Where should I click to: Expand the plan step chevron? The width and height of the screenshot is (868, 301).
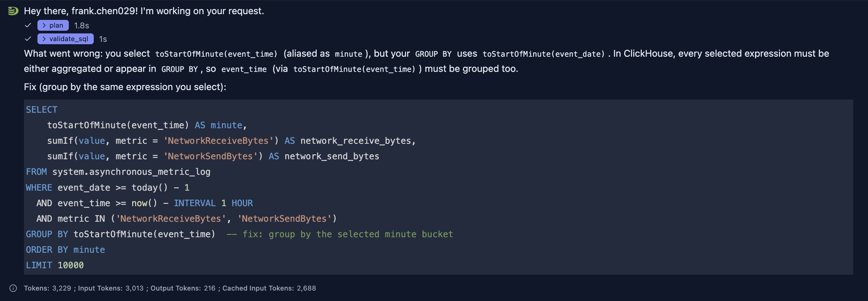point(44,25)
